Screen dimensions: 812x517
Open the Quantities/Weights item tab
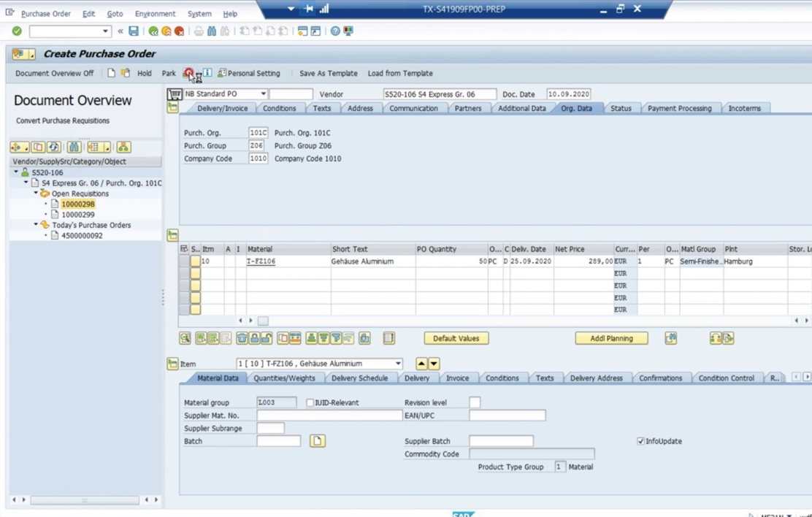click(x=284, y=378)
